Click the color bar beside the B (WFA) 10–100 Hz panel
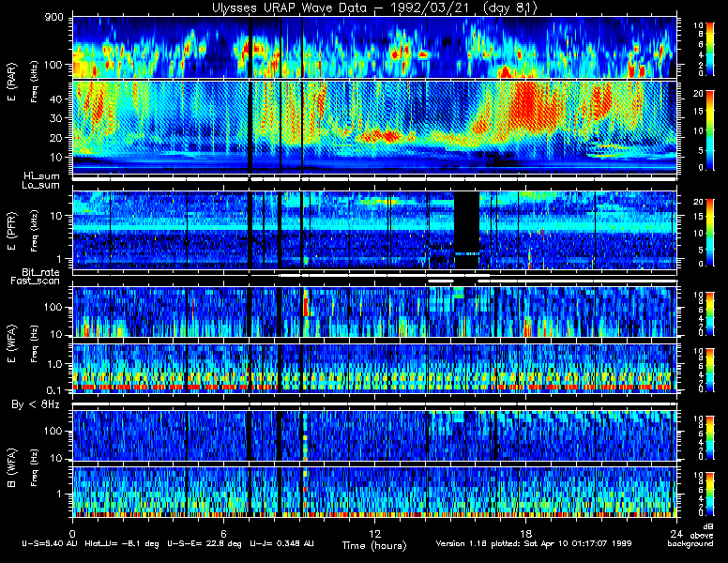 (709, 438)
